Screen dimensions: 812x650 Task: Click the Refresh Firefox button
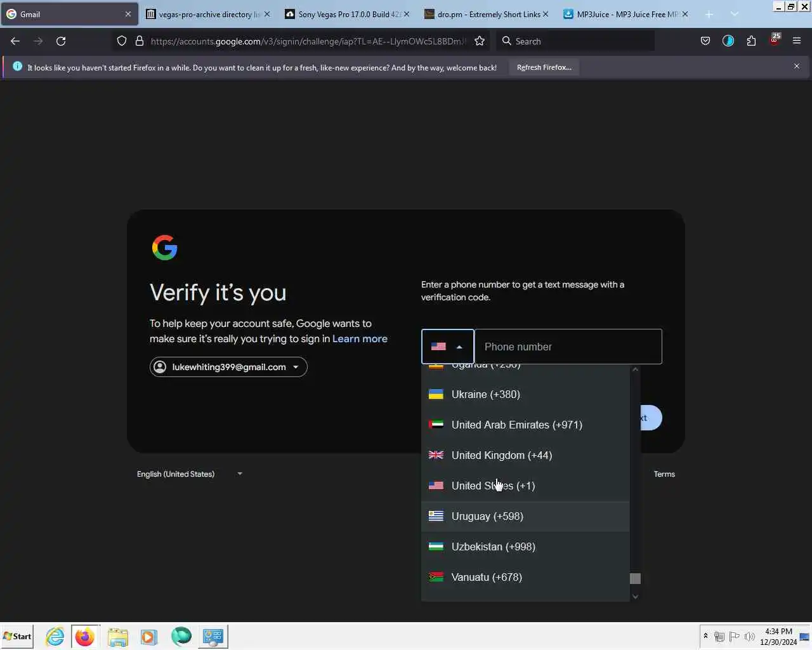coord(544,67)
